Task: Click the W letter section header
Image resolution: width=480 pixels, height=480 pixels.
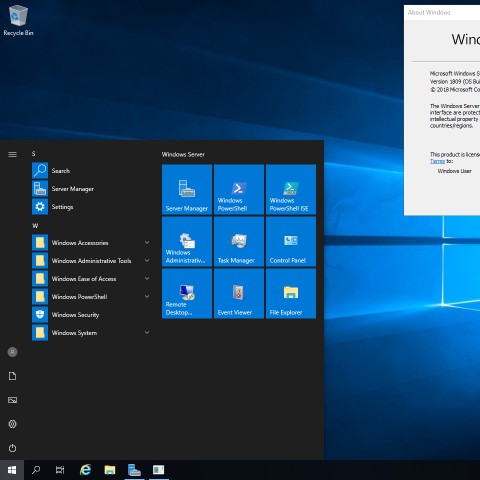Action: (35, 226)
